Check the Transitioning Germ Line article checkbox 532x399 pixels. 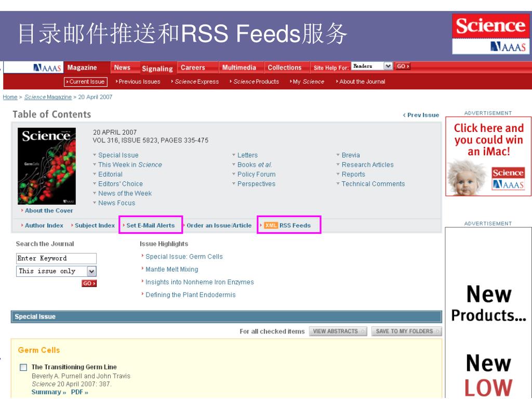(x=23, y=367)
